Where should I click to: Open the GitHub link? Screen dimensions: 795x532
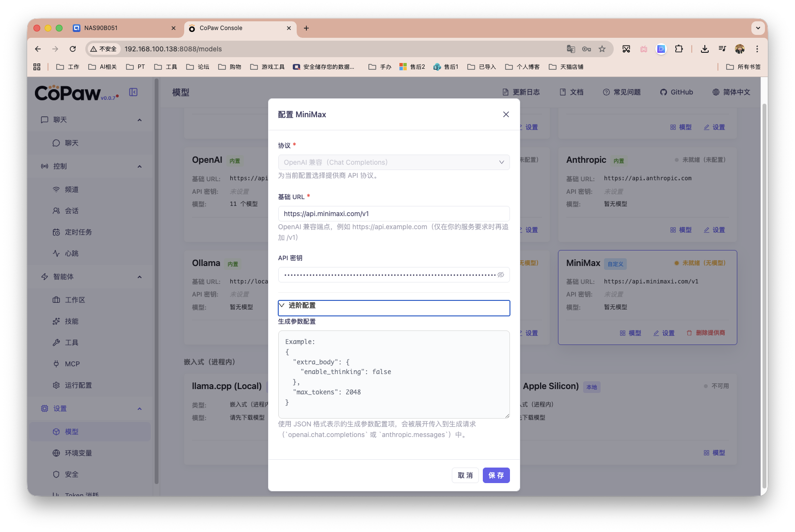pos(677,92)
